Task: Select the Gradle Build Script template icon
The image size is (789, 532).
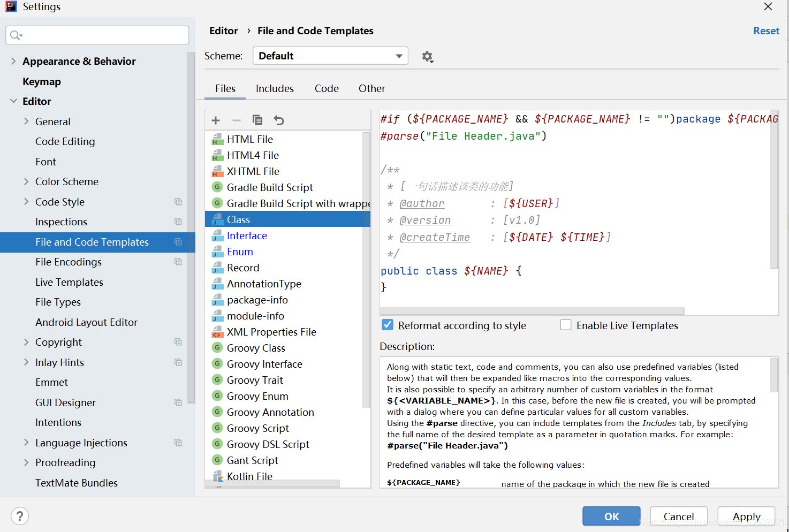Action: tap(217, 187)
